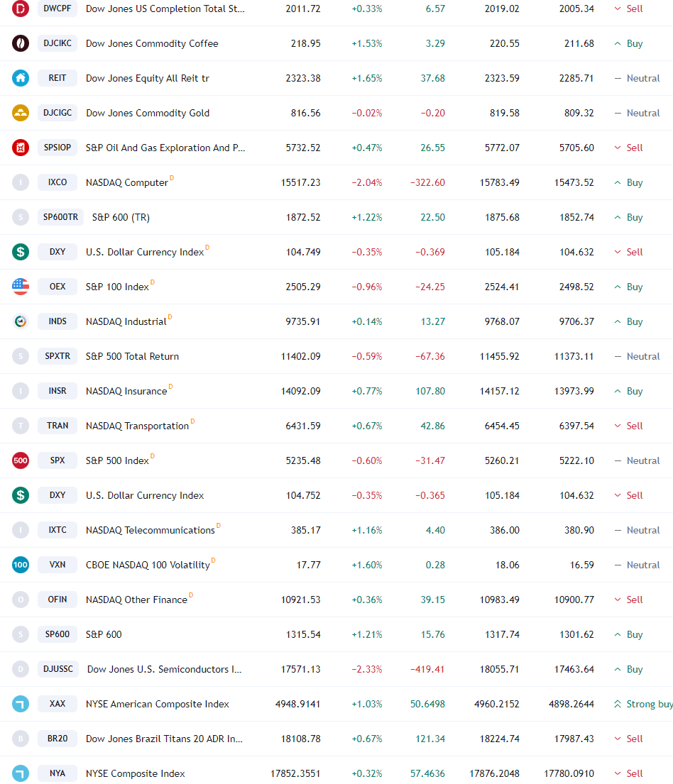Image resolution: width=673 pixels, height=784 pixels.
Task: Open the DWCPF ticker symbol
Action: pyautogui.click(x=58, y=9)
